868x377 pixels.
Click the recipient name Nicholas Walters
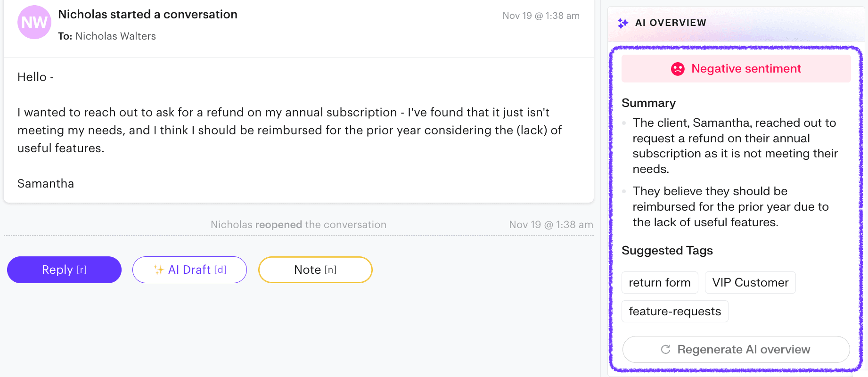pyautogui.click(x=115, y=36)
